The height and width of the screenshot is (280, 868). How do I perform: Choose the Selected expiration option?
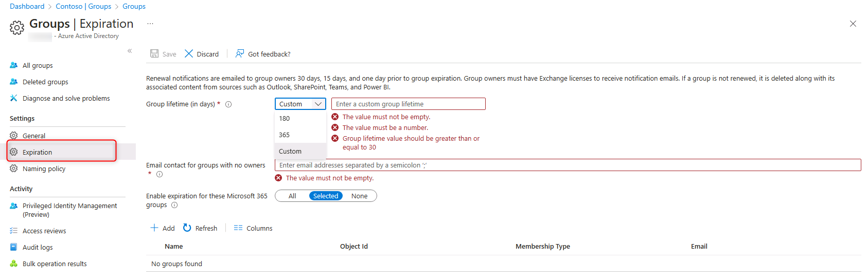coord(326,196)
